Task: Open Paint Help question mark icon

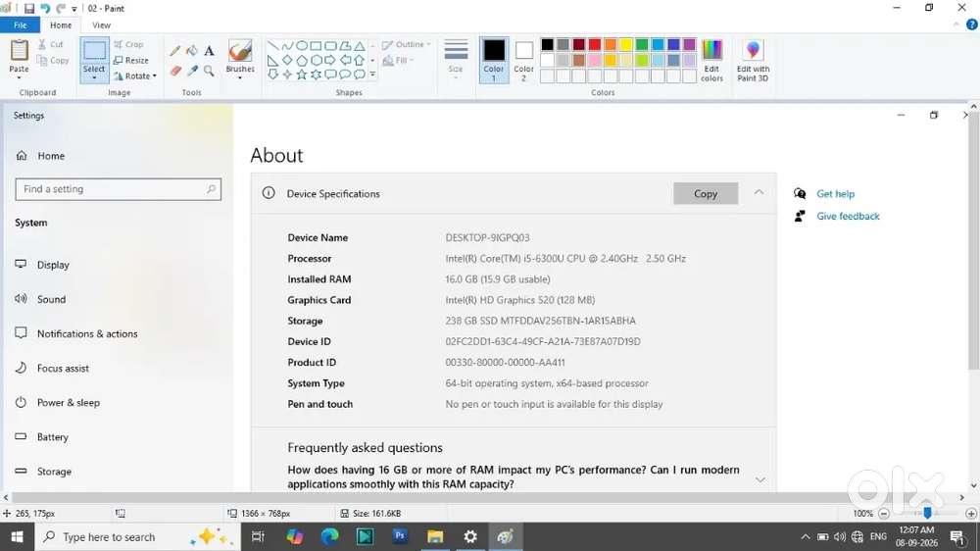Action: 972,25
